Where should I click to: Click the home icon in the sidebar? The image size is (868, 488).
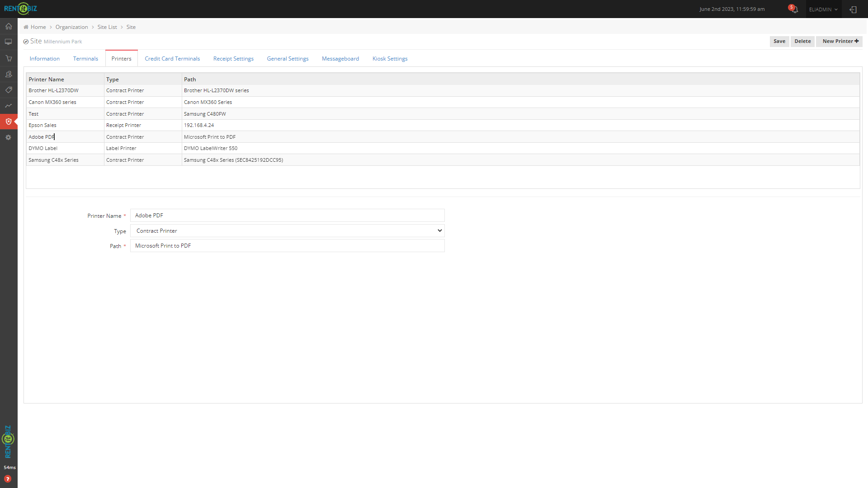coord(9,26)
